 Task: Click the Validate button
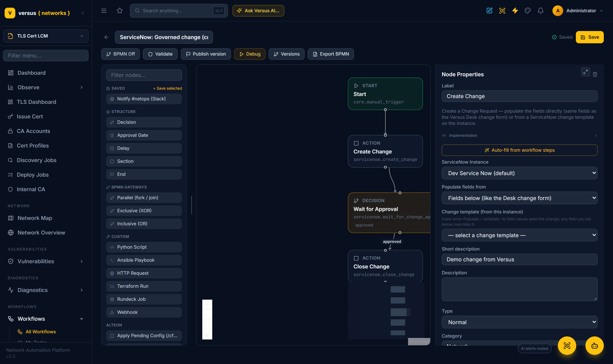160,54
